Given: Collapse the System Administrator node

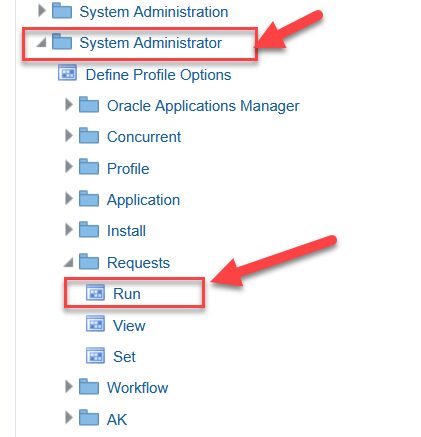Looking at the screenshot, I should 42,42.
